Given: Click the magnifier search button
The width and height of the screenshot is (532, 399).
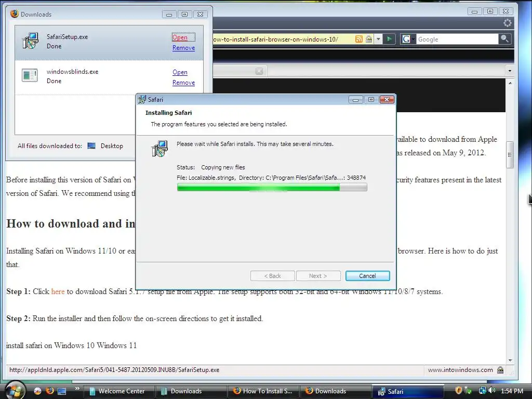Looking at the screenshot, I should pyautogui.click(x=504, y=39).
